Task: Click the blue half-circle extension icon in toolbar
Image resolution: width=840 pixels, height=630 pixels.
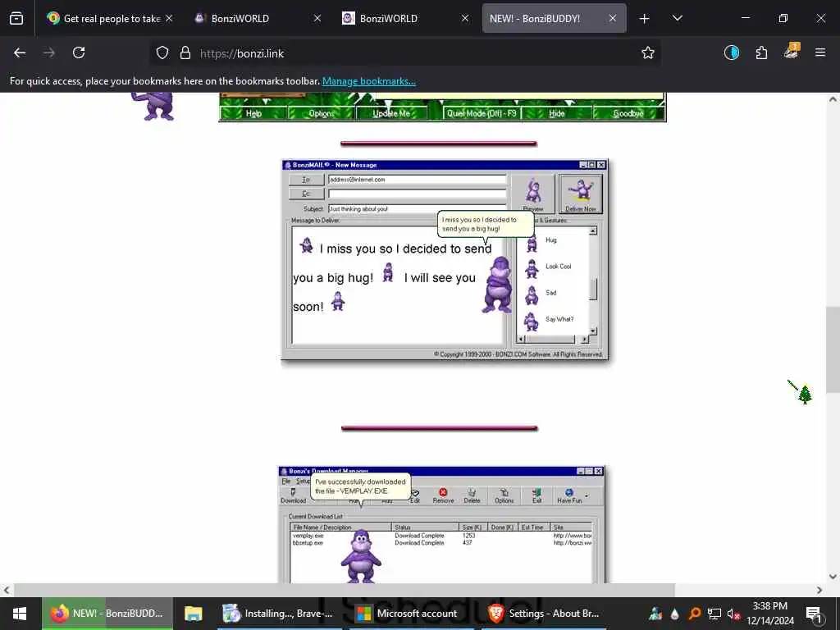Action: [731, 52]
